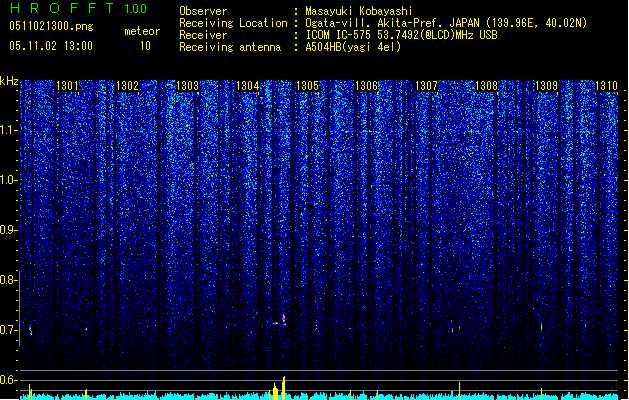Click the HROFFT 1.00 title text
This screenshot has width=629, height=400.
click(x=79, y=8)
